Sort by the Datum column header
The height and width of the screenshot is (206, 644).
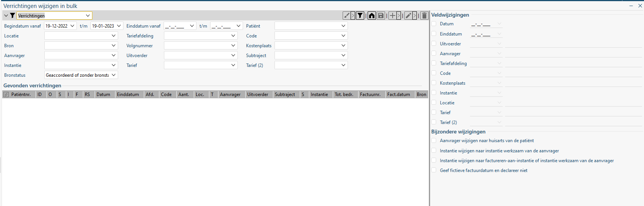pyautogui.click(x=103, y=94)
